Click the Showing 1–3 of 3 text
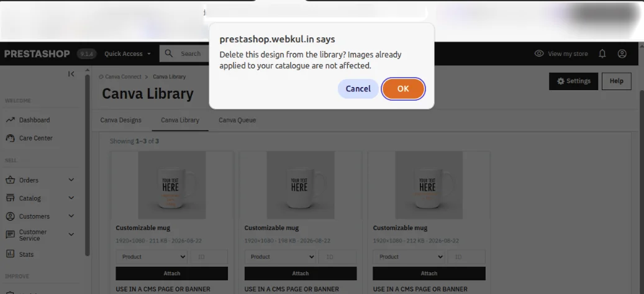 (x=134, y=142)
